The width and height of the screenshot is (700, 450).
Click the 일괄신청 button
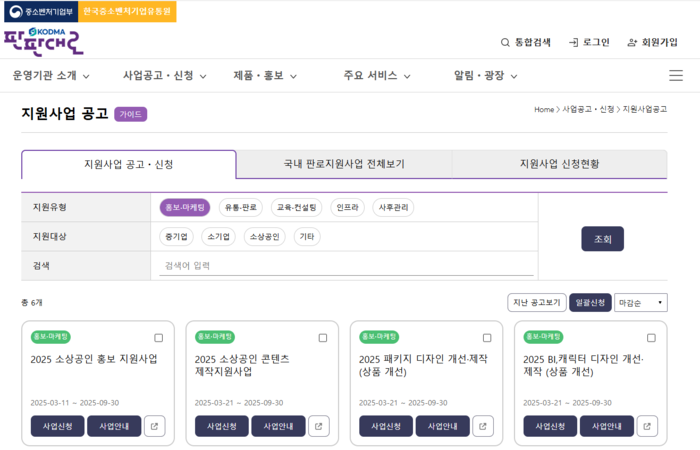[x=588, y=303]
